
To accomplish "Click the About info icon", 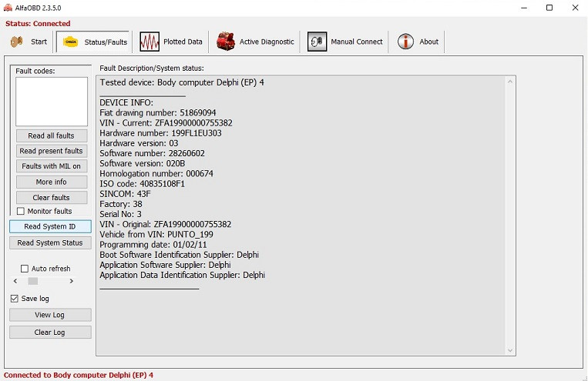I will pos(405,42).
